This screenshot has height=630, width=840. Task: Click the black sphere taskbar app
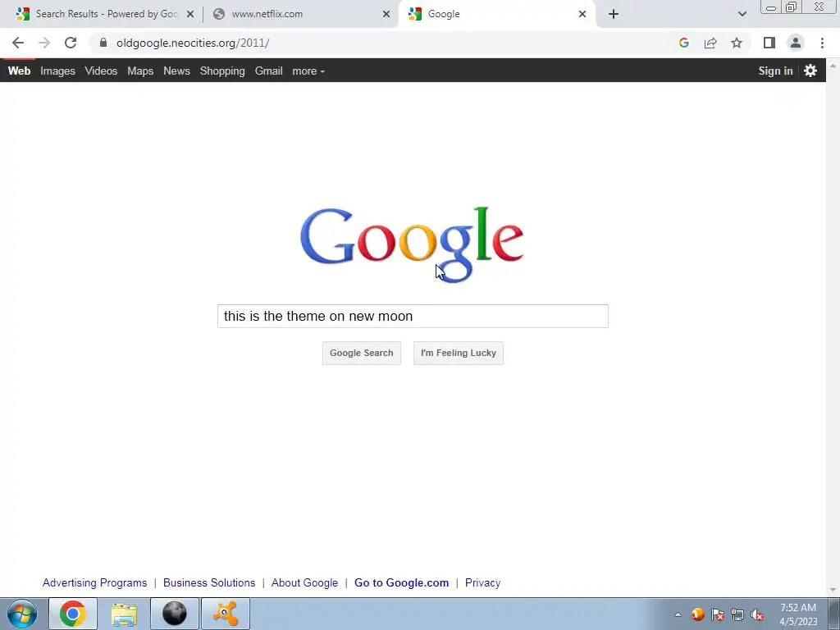pyautogui.click(x=175, y=614)
